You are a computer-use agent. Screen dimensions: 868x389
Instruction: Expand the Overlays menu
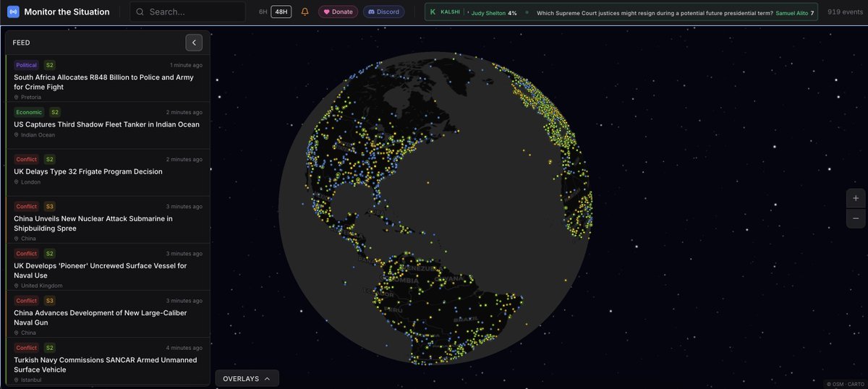tap(247, 379)
